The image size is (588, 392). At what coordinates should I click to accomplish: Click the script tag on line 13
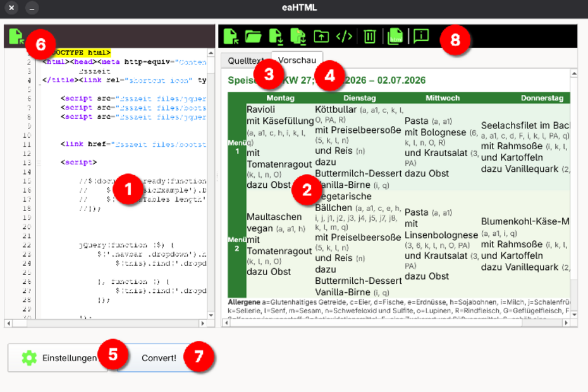coord(79,162)
